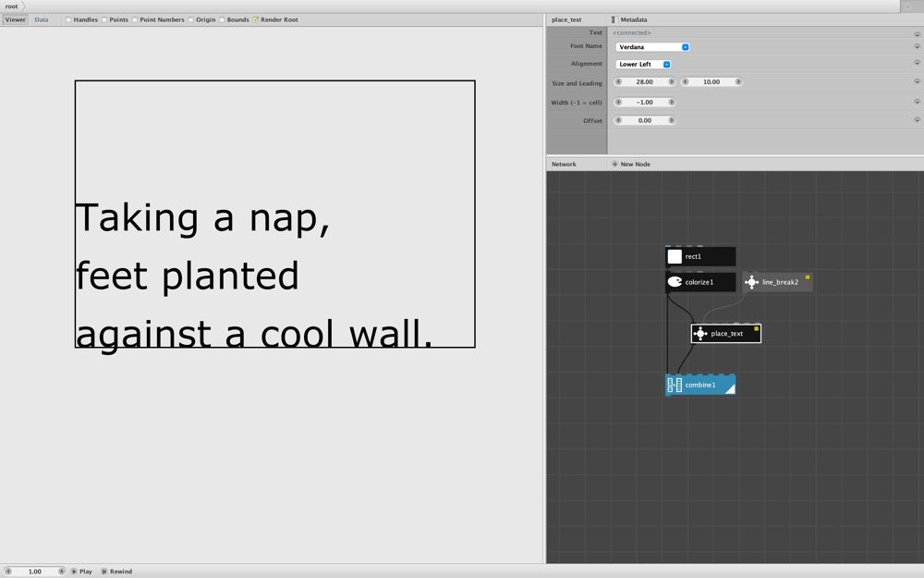Increase the frame number 1.00

click(x=61, y=571)
